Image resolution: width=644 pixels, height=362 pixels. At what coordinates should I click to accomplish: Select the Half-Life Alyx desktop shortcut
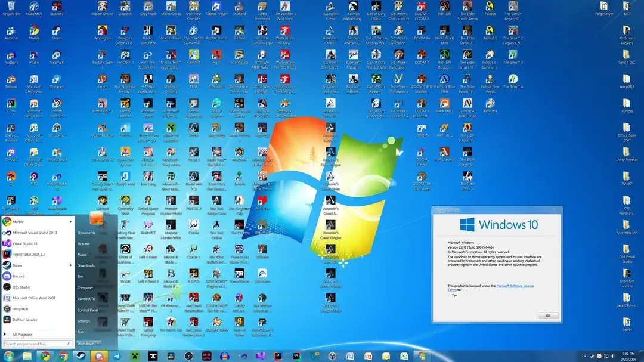tap(444, 154)
